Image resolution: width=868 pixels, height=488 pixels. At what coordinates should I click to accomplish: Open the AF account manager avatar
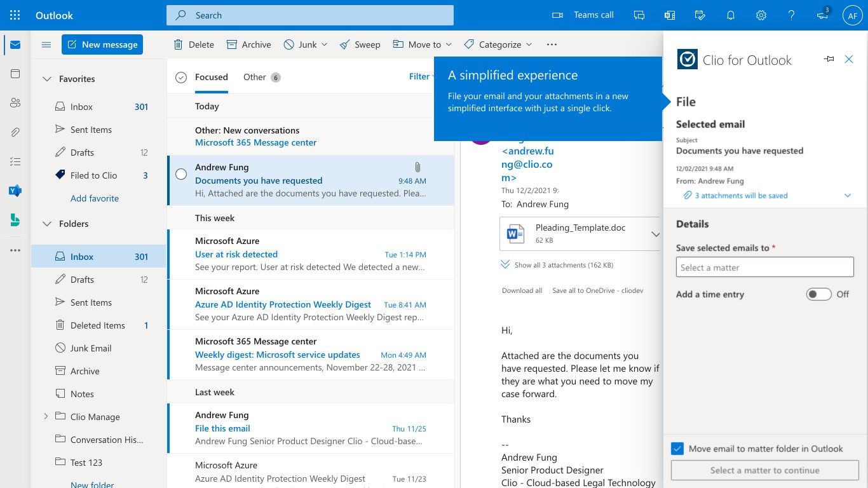pos(852,15)
